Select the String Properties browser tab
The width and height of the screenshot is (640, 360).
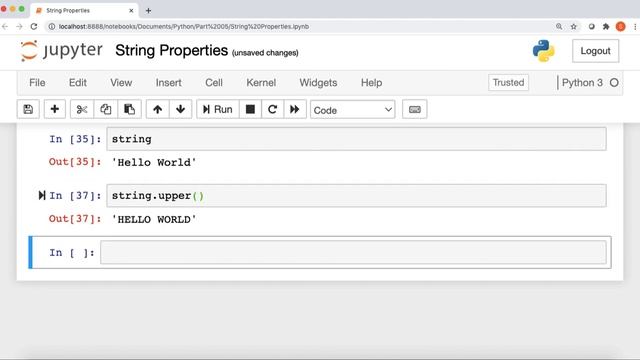pyautogui.click(x=84, y=10)
